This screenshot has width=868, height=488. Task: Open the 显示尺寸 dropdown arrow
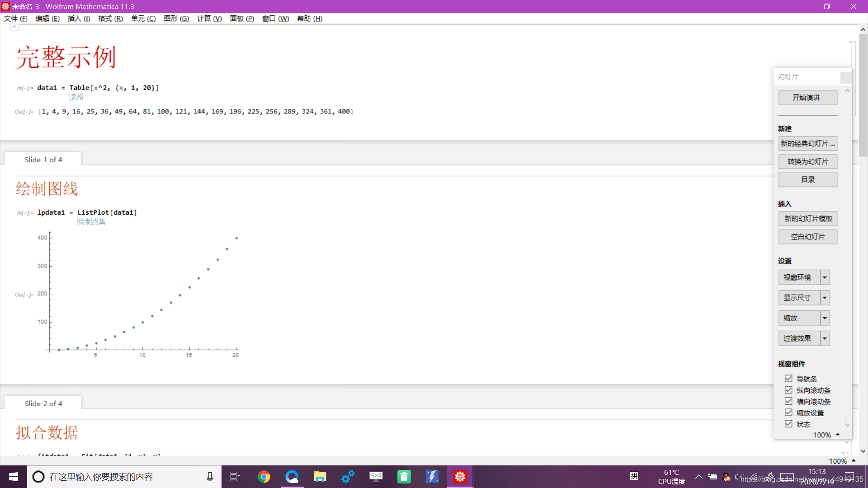point(825,298)
